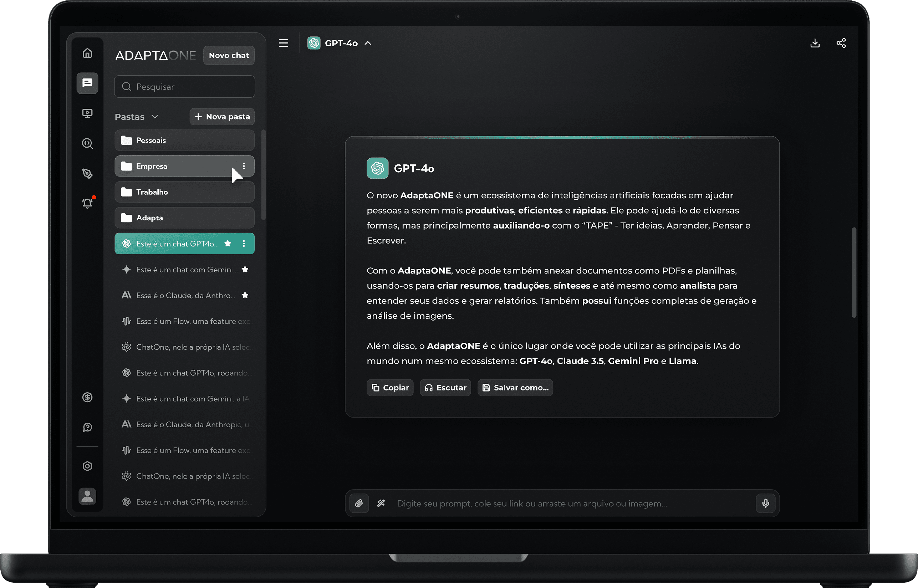This screenshot has height=588, width=918.
Task: Click the Novo chat button
Action: click(x=229, y=55)
